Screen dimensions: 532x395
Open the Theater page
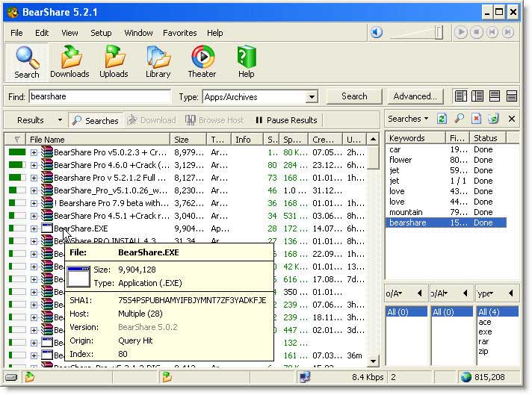tap(202, 62)
